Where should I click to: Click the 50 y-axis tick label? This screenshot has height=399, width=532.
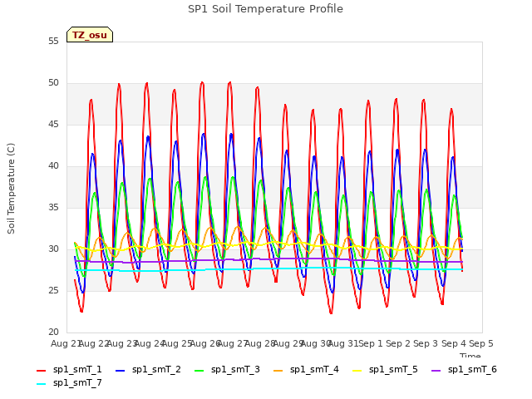coord(53,83)
